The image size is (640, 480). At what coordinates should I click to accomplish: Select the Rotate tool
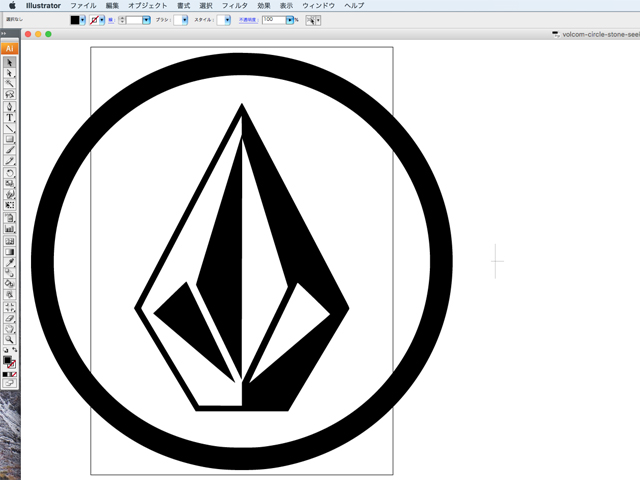(9, 173)
